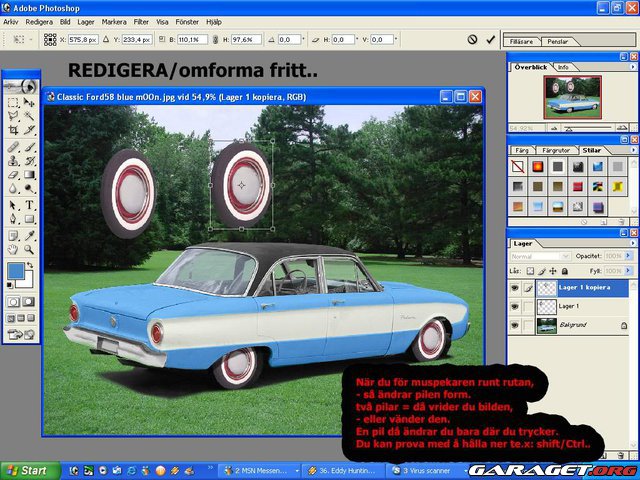Open the Filter menu
Viewport: 640px width, 480px height.
[141, 21]
